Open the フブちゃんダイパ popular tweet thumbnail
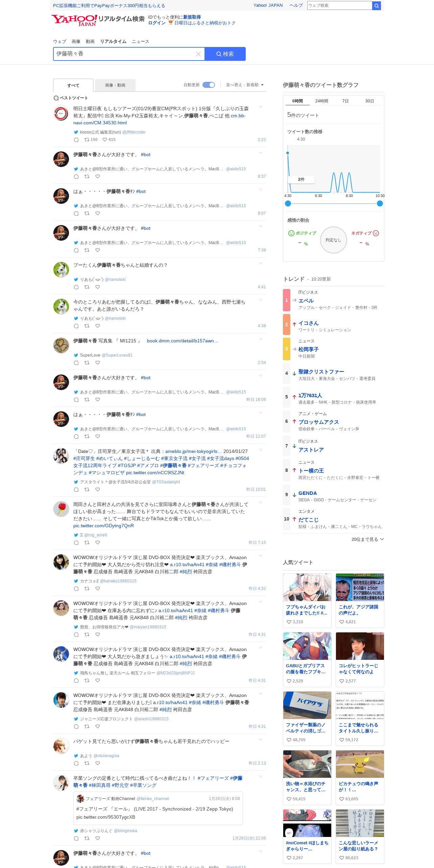The width and height of the screenshot is (434, 868). click(x=307, y=587)
